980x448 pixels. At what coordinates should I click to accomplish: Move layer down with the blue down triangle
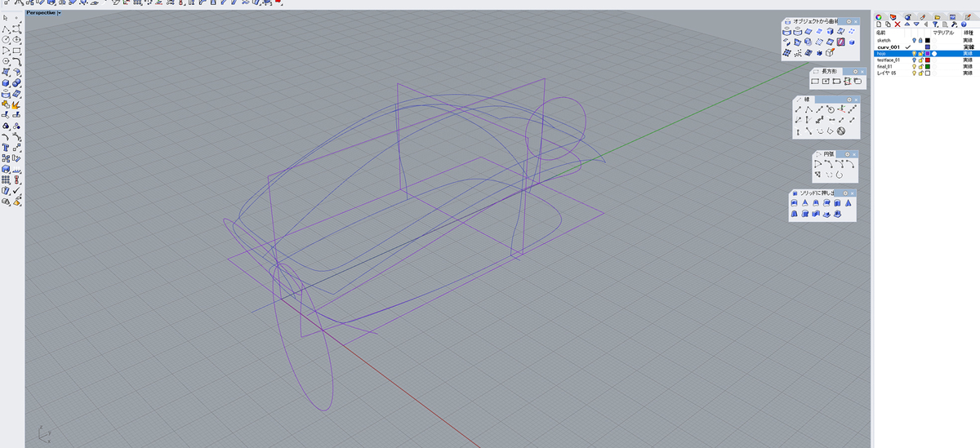[x=916, y=24]
